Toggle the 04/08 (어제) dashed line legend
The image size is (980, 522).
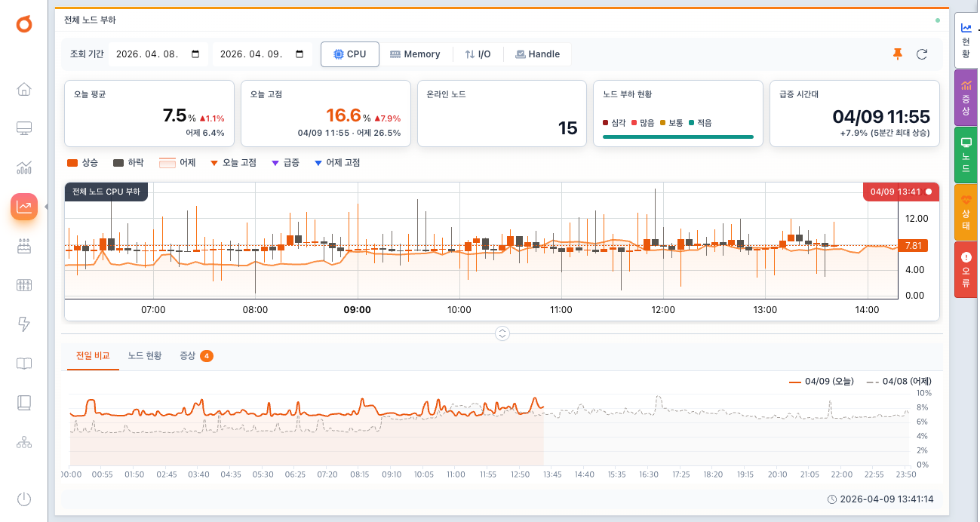tap(899, 382)
